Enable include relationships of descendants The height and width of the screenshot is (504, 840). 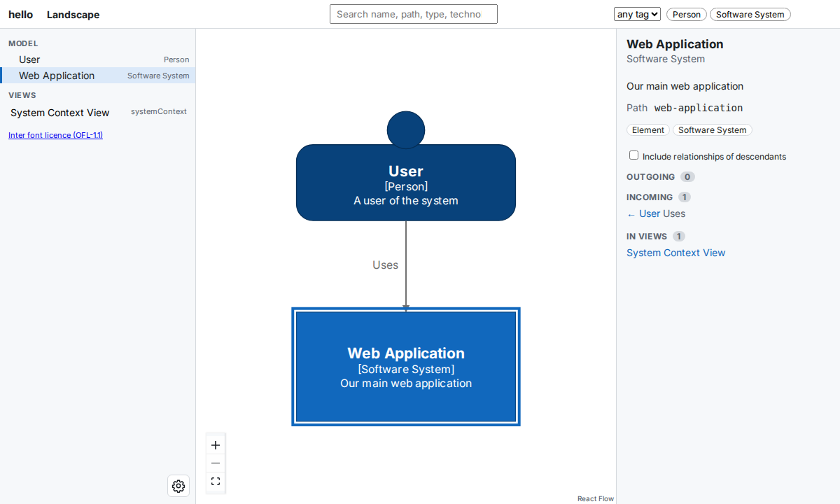[x=633, y=155]
